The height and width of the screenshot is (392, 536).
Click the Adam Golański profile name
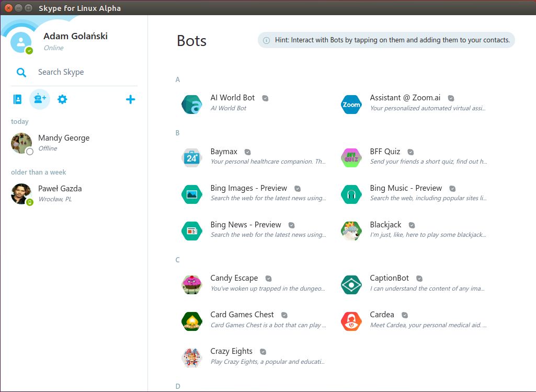75,36
